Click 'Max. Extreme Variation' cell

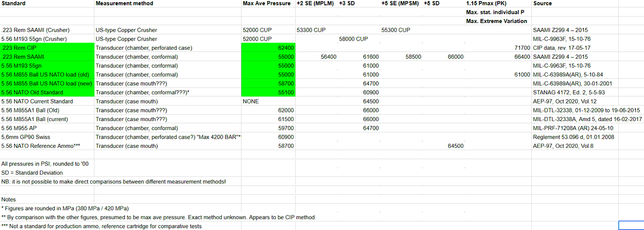498,21
